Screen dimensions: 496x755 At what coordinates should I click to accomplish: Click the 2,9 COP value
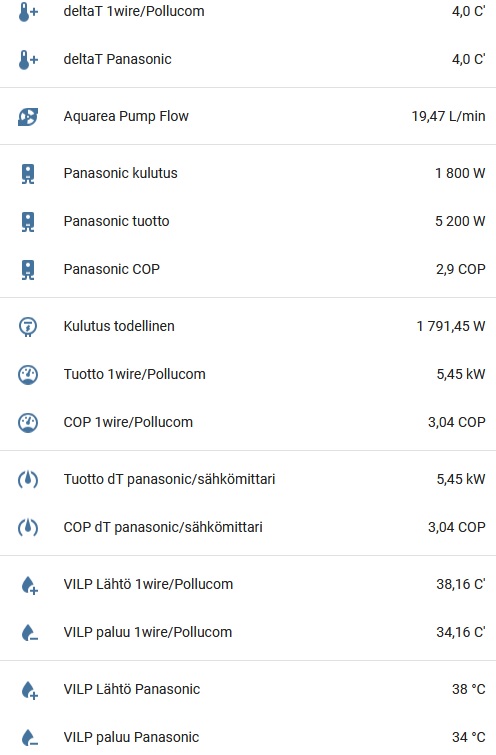(461, 269)
